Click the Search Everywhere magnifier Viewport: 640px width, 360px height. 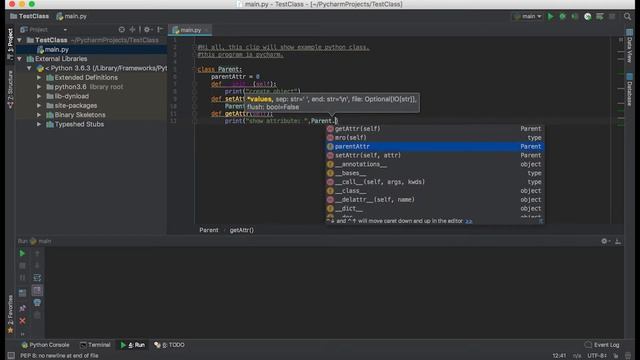[627, 16]
